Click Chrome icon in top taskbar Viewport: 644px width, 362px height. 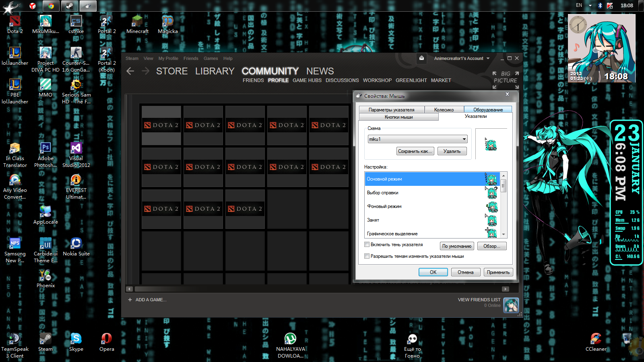click(51, 6)
